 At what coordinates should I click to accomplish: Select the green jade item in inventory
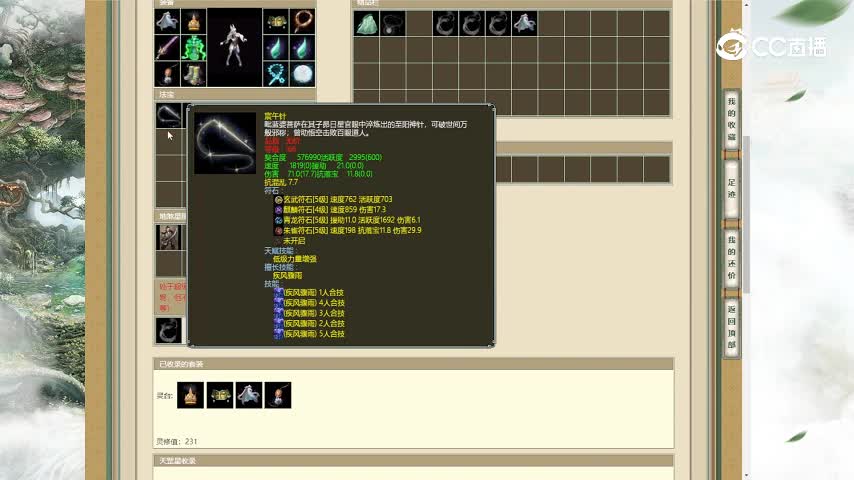367,23
